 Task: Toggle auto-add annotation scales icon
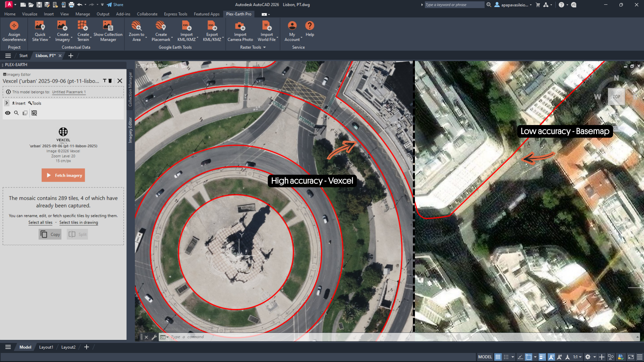point(559,357)
